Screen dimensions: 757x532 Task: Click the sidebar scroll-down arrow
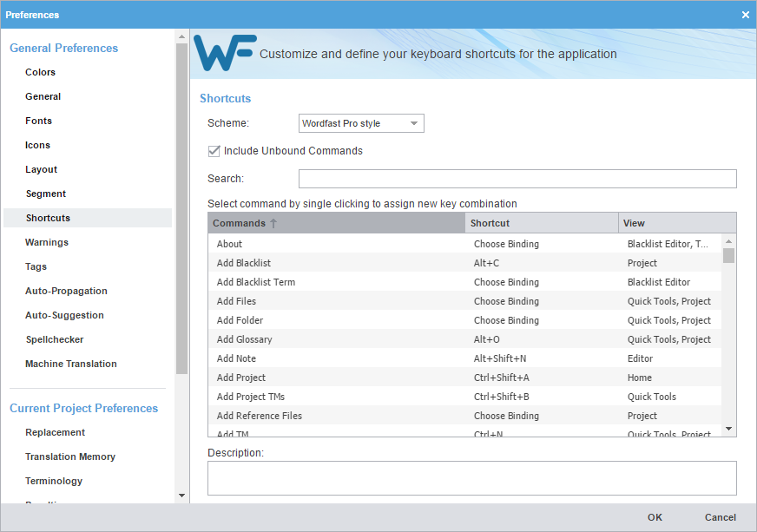click(181, 496)
